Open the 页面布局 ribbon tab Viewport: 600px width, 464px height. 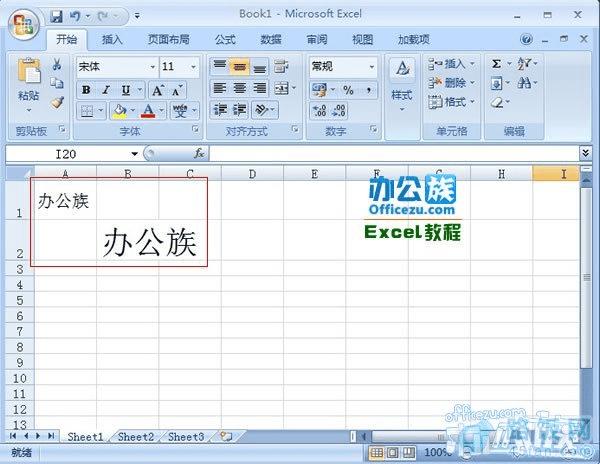168,39
